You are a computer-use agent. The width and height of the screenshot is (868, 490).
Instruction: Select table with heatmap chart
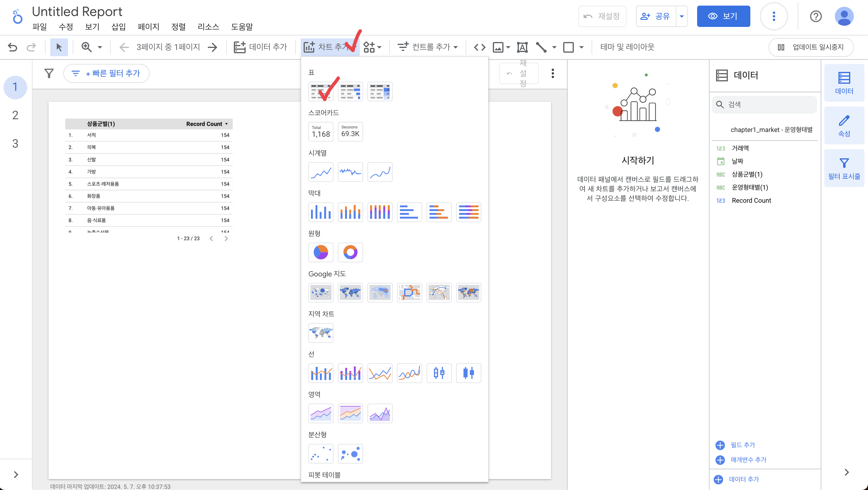(x=380, y=91)
